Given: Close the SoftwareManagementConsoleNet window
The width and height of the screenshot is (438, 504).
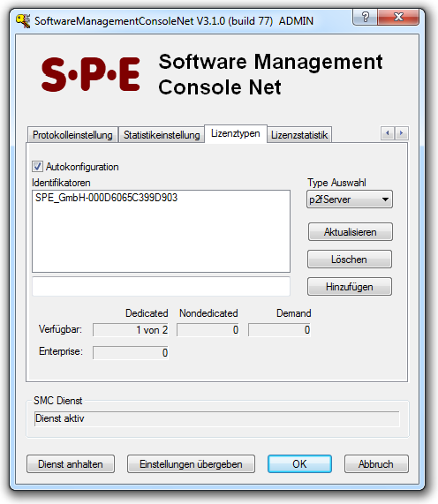Looking at the screenshot, I should (x=398, y=17).
